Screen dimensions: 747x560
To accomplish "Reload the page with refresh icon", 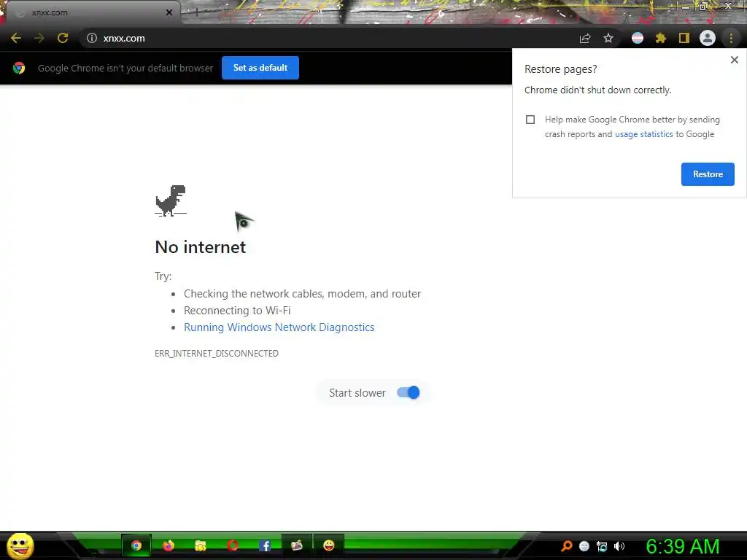I will 63,38.
